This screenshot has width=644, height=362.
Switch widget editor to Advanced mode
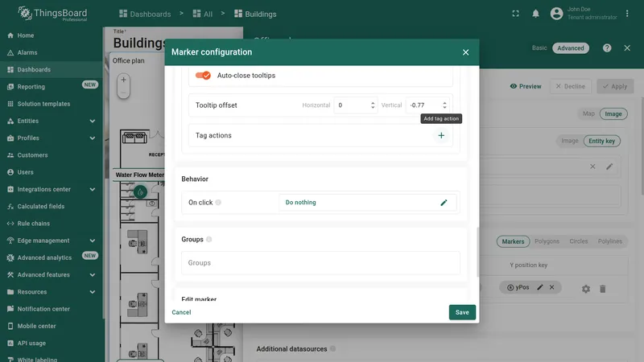click(x=571, y=48)
